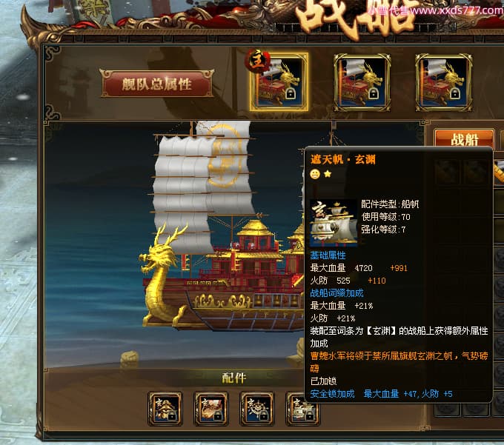Click the 遮天帆·玄渊 sail item image in tooltip
This screenshot has width=504, height=445.
[x=334, y=222]
